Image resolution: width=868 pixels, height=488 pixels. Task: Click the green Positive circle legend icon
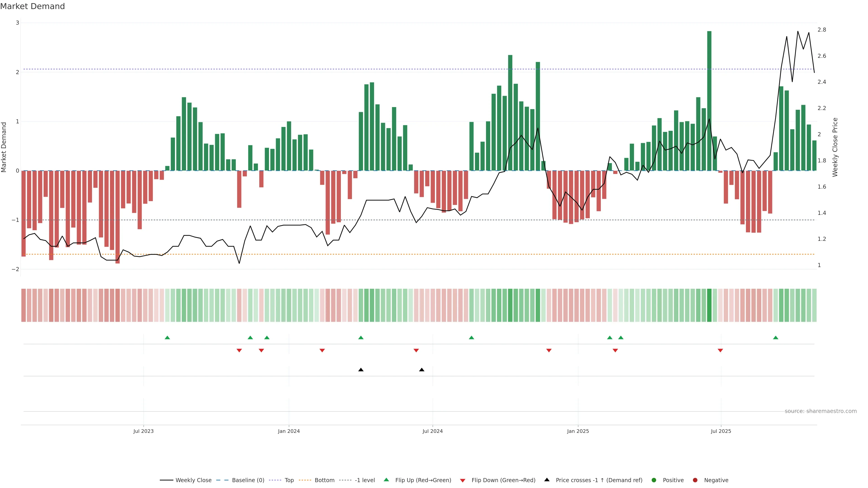(x=654, y=480)
